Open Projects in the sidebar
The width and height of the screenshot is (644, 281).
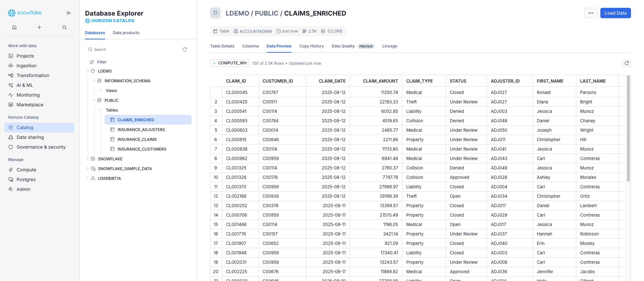39,56
